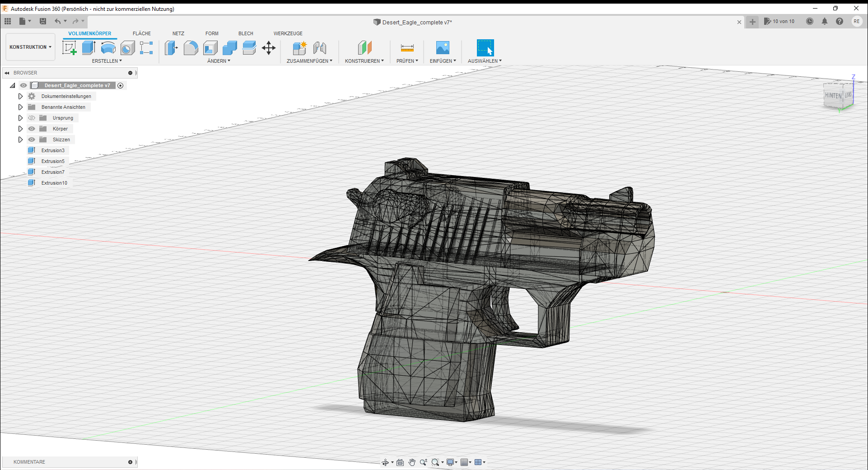Toggle visibility of Körper folder
This screenshot has height=470, width=868.
pyautogui.click(x=32, y=129)
